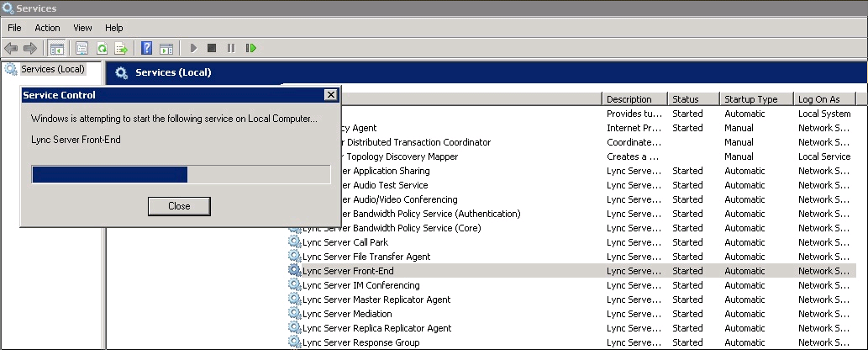
Task: Stop Service with the square icon
Action: click(x=212, y=48)
